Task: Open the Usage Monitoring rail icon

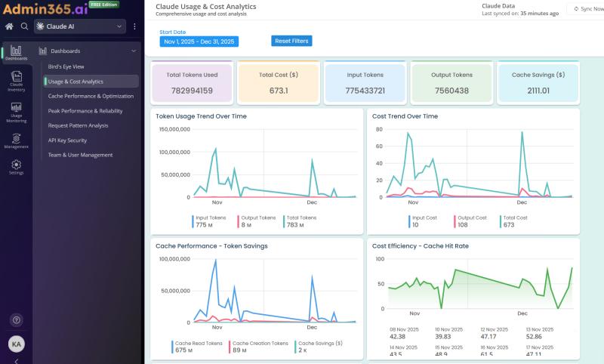Action: tap(16, 113)
